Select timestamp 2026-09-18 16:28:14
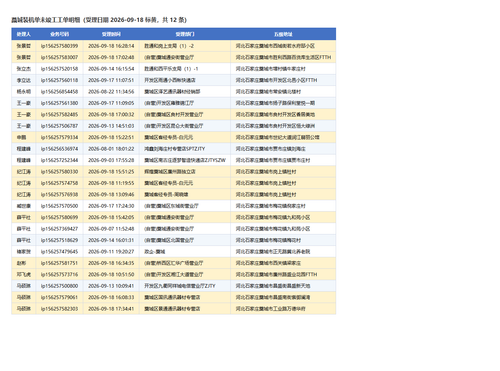The image size is (500, 371). click(111, 46)
